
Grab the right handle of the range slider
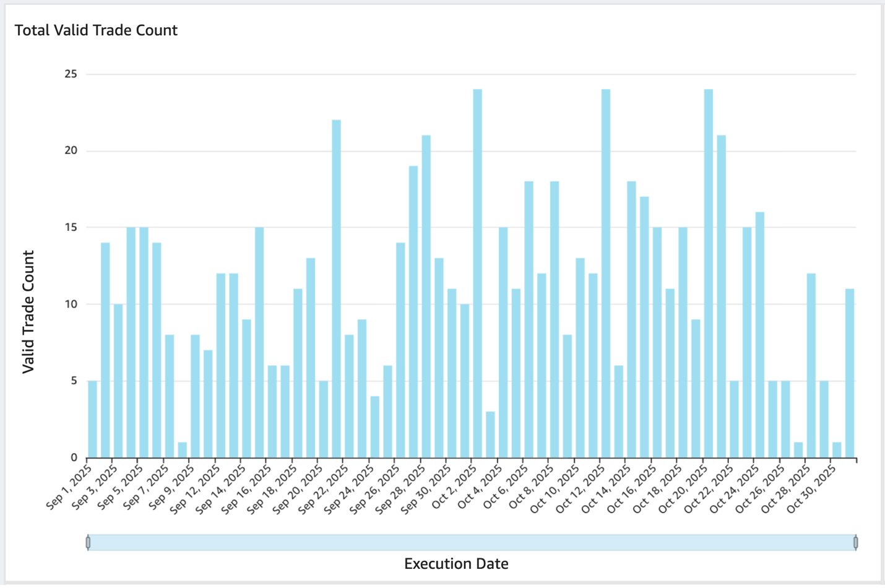(856, 543)
